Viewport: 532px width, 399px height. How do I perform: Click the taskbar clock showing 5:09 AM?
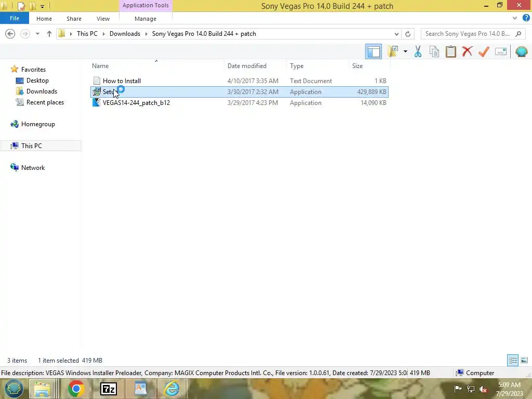510,389
